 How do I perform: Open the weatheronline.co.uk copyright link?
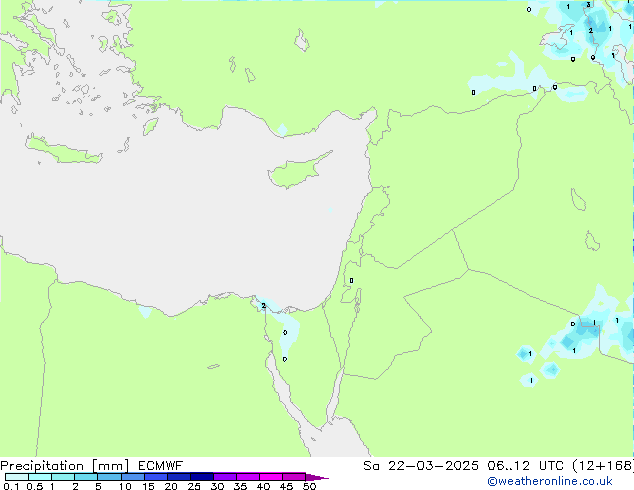(550, 481)
